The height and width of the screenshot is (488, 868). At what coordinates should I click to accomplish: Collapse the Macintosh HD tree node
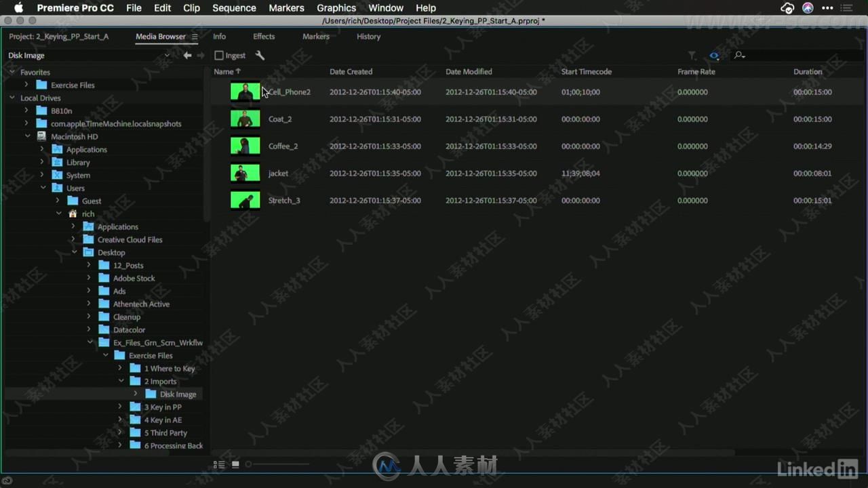click(x=27, y=136)
